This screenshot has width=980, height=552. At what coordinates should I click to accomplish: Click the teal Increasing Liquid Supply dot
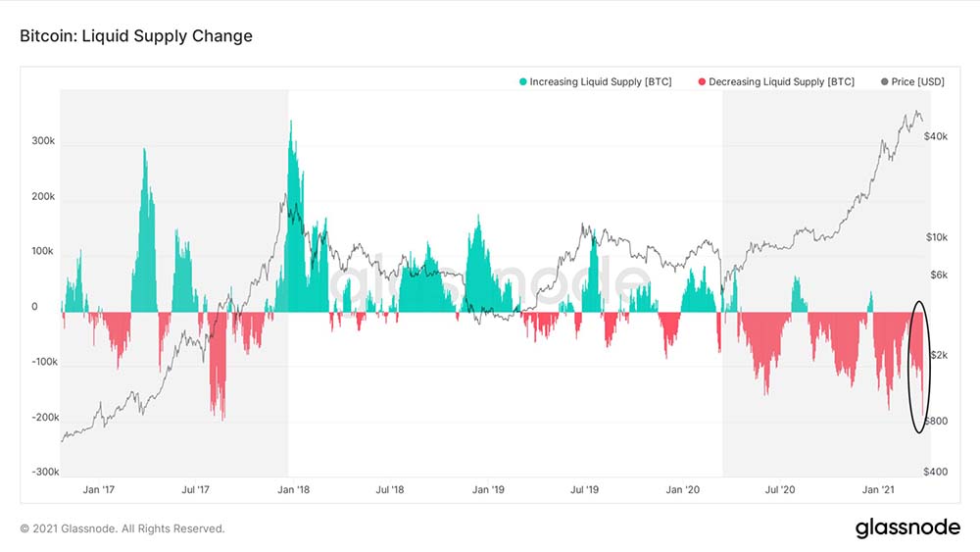click(523, 82)
